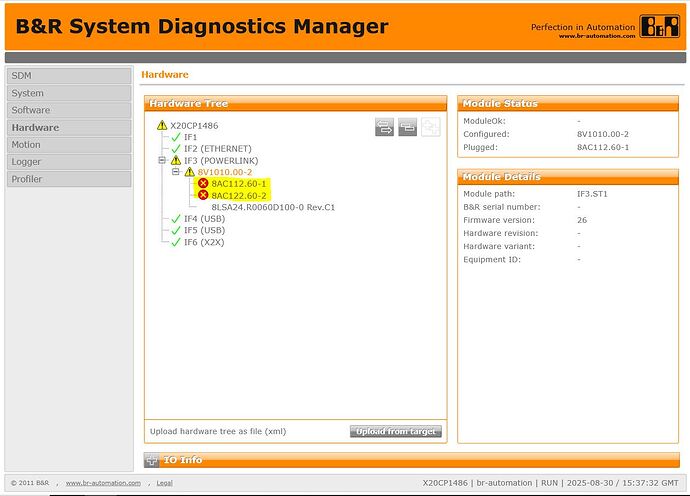The height and width of the screenshot is (496, 690).
Task: Click the Hardware Tree panel header
Action: pyautogui.click(x=296, y=103)
